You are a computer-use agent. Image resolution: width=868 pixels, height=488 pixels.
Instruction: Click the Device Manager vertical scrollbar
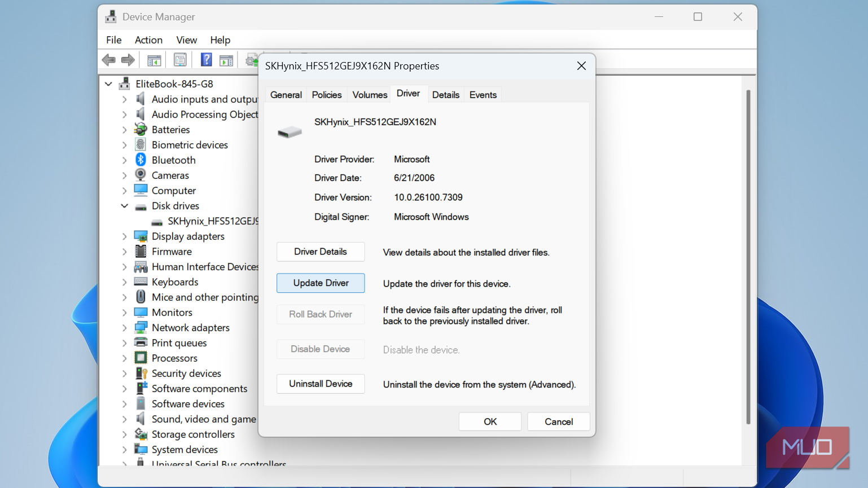point(748,257)
